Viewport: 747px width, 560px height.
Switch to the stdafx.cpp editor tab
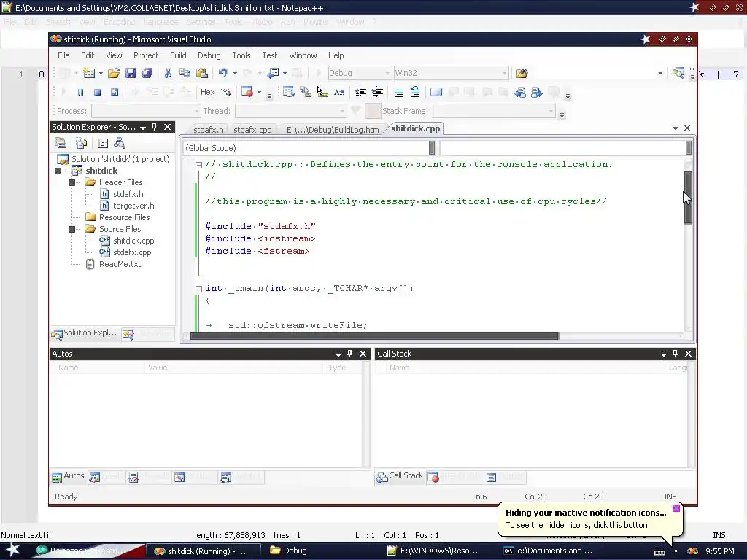pyautogui.click(x=252, y=130)
